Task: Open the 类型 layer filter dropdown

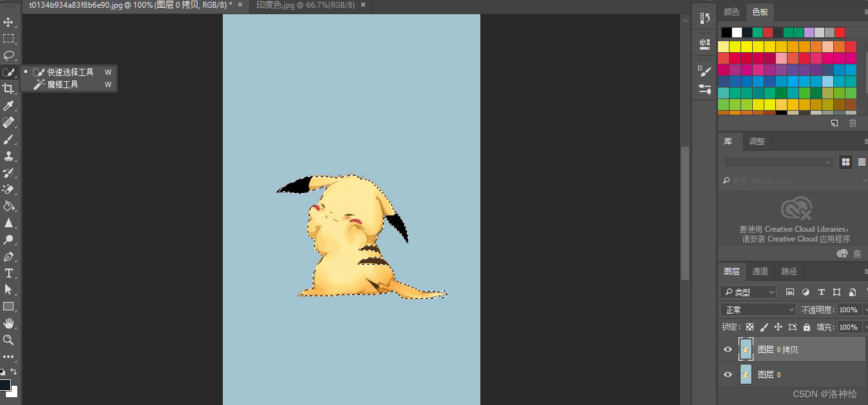Action: point(748,292)
